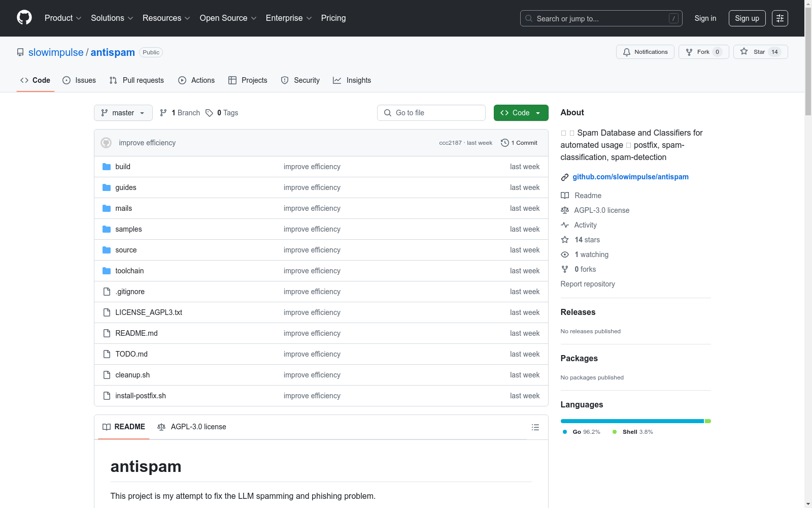
Task: Click the Search or jump to field
Action: pos(601,18)
